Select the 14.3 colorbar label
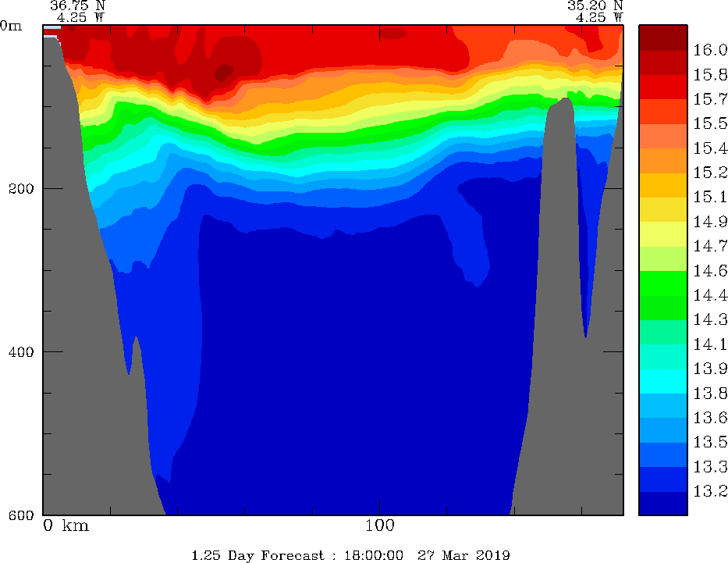Image resolution: width=728 pixels, height=563 pixels. 710,320
